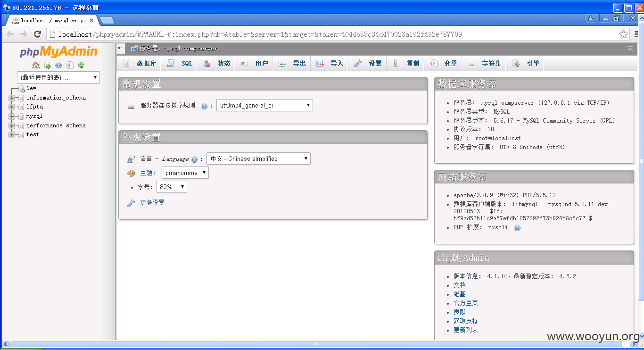This screenshot has height=350, width=644.
Task: Click the New database icon in tree
Action: (x=21, y=89)
